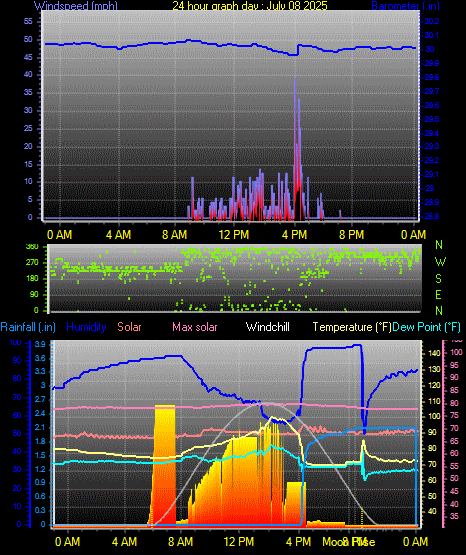Select the "Solar" legend label
This screenshot has height=555, width=466.
coord(129,327)
